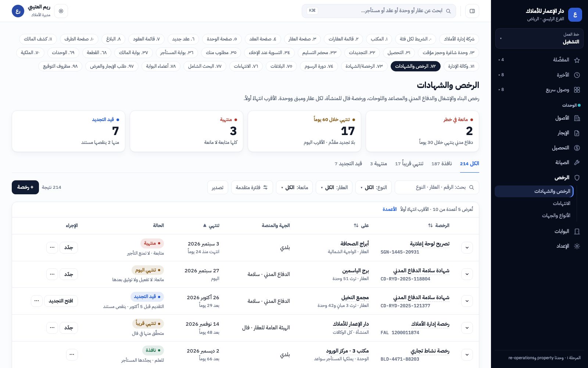Expand the رخصة إدارة الأملاك row
The width and height of the screenshot is (588, 368).
467,328
